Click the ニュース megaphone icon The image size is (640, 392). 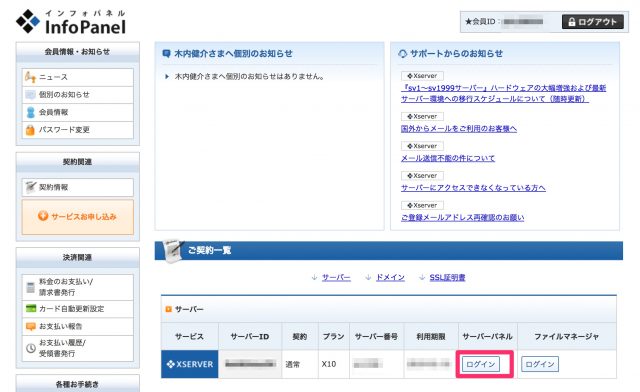(x=30, y=77)
